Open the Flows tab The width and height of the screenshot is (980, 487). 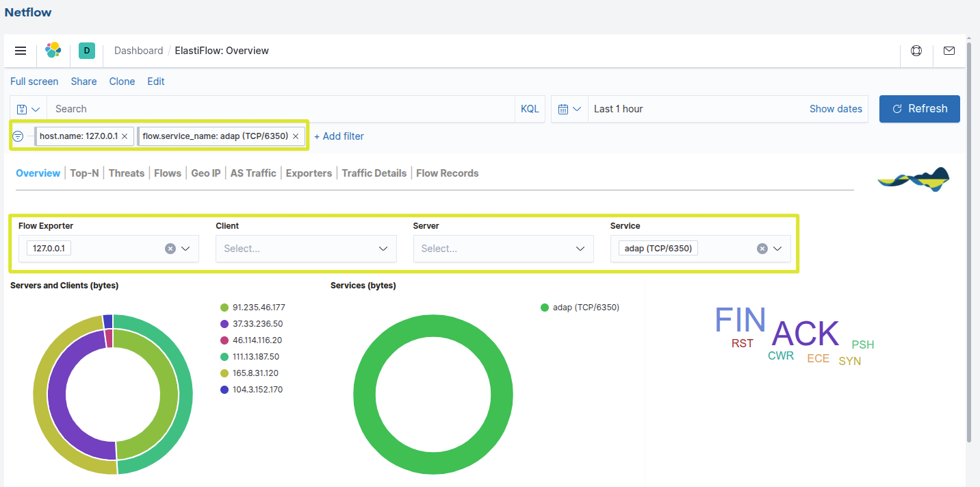pyautogui.click(x=168, y=173)
